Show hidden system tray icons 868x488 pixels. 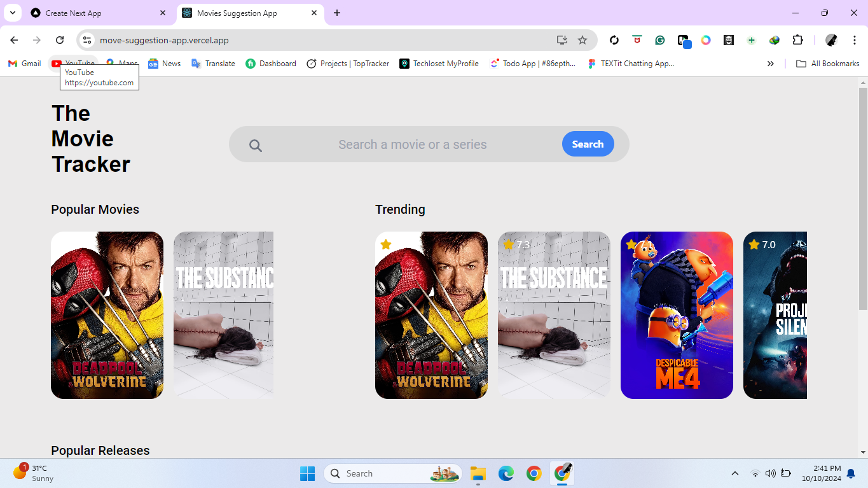[x=734, y=473]
